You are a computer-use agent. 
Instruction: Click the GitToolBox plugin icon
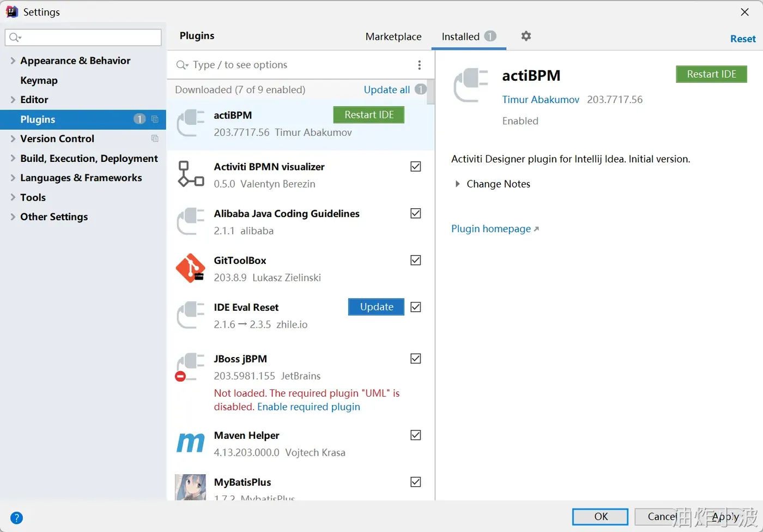coord(191,268)
